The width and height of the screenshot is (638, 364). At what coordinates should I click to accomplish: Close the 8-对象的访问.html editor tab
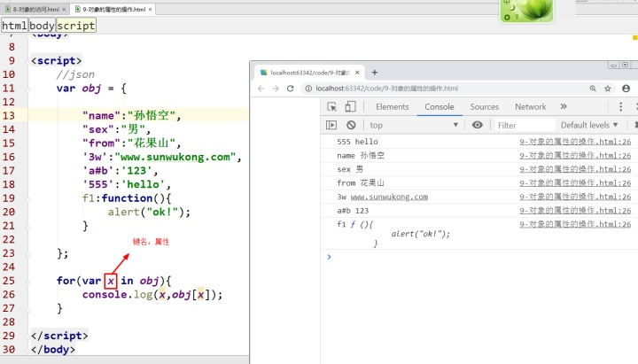click(x=64, y=10)
